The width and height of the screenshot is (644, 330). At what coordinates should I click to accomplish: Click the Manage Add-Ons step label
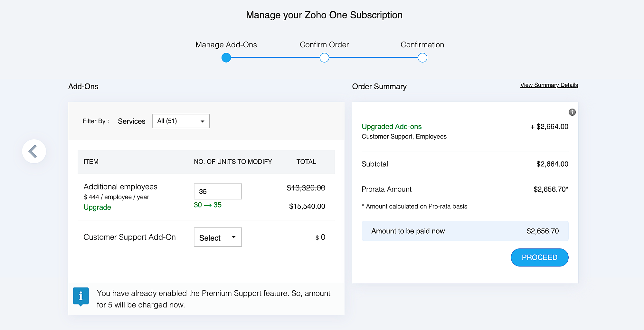[226, 45]
